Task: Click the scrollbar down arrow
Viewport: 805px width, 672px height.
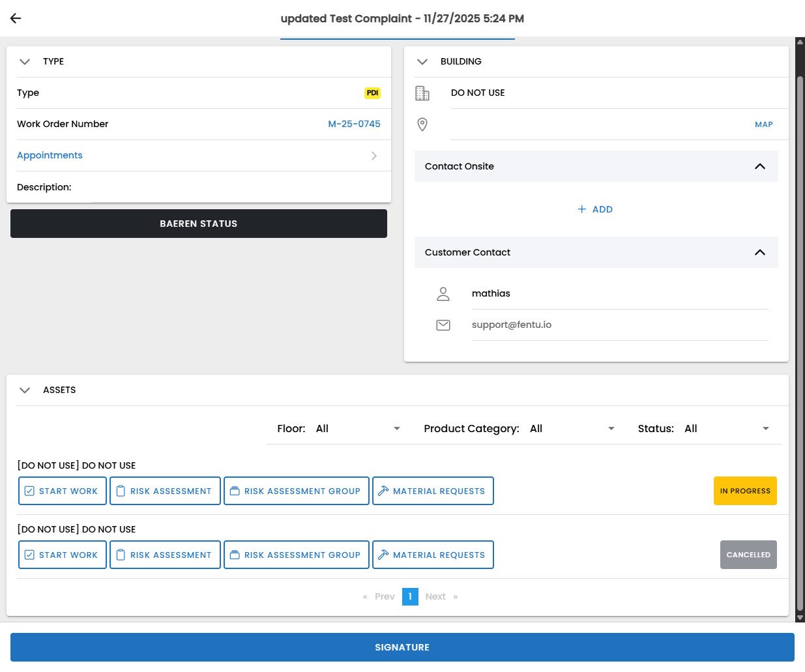Action: (800, 617)
